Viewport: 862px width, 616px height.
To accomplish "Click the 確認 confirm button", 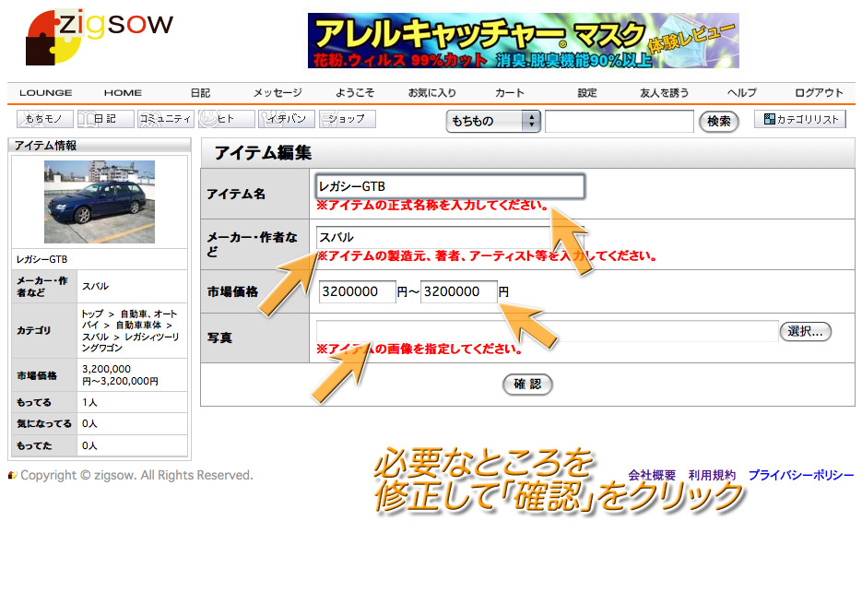I will [x=527, y=385].
